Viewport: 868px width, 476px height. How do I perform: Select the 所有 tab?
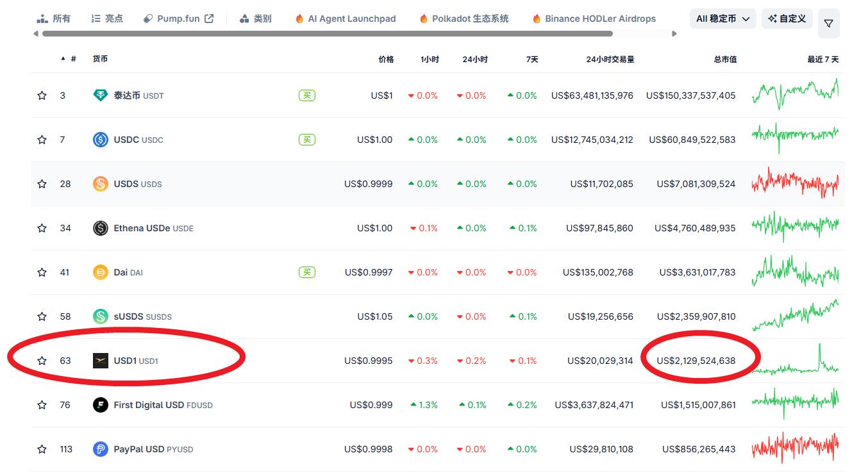54,19
